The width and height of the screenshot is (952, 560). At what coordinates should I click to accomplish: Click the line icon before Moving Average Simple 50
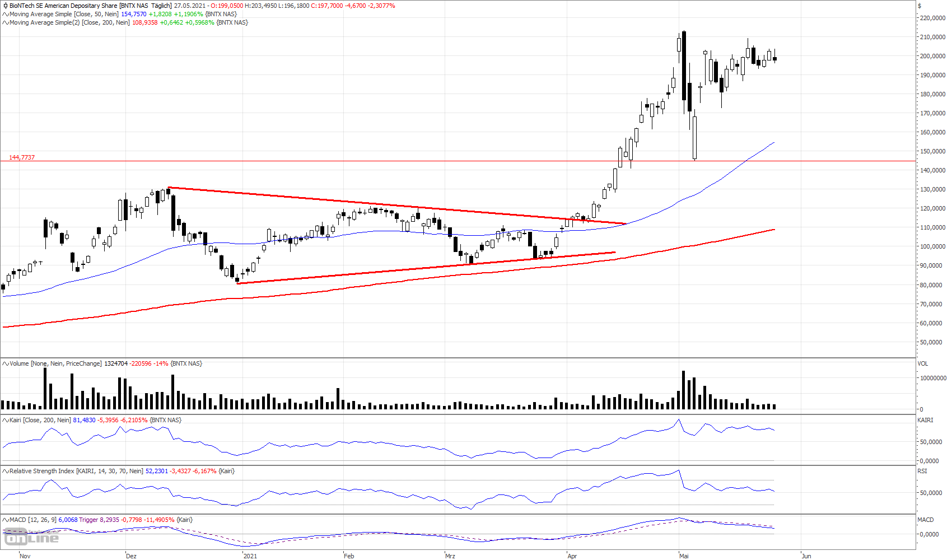tap(5, 14)
